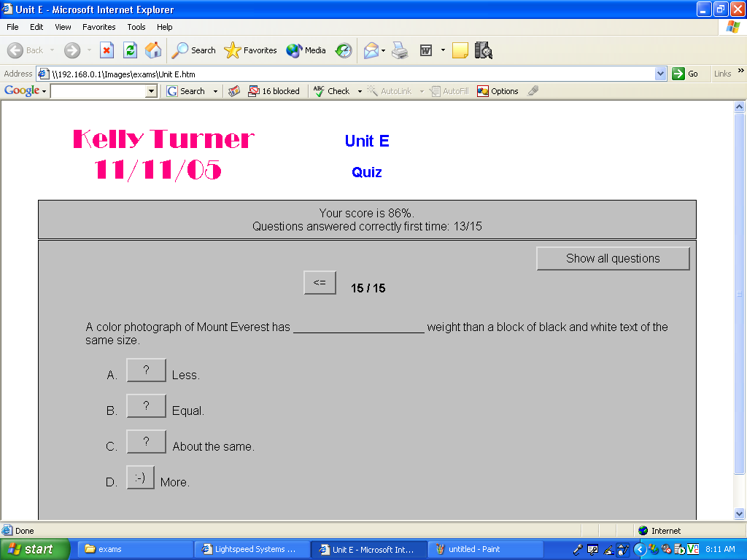
Task: Go to the Home page icon
Action: (153, 50)
